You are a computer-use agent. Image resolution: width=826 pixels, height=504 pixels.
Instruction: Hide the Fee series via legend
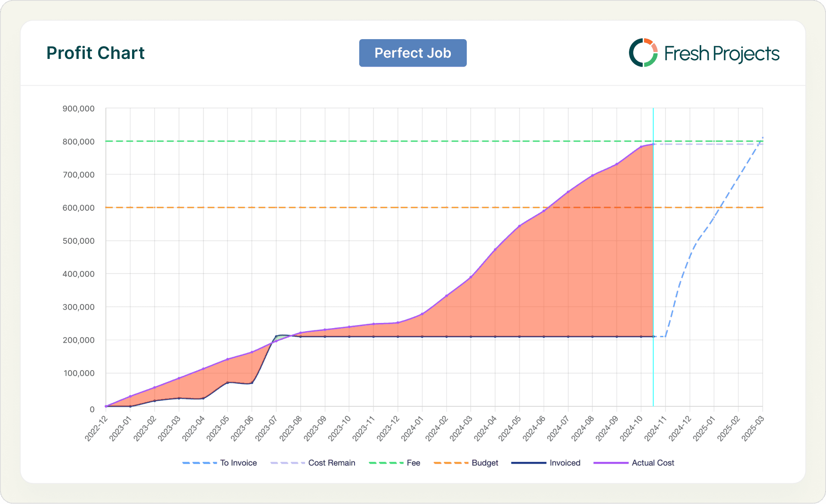413,463
